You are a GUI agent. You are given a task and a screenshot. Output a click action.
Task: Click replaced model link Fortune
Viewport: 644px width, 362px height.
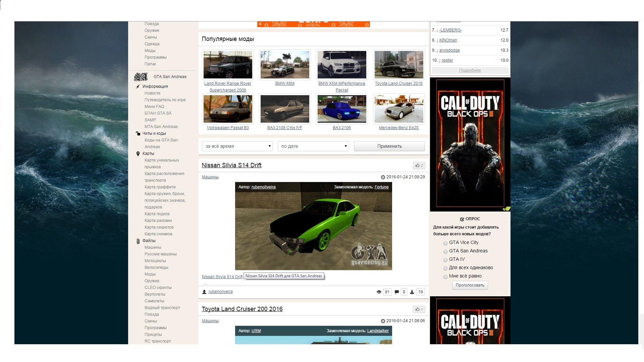pyautogui.click(x=381, y=187)
